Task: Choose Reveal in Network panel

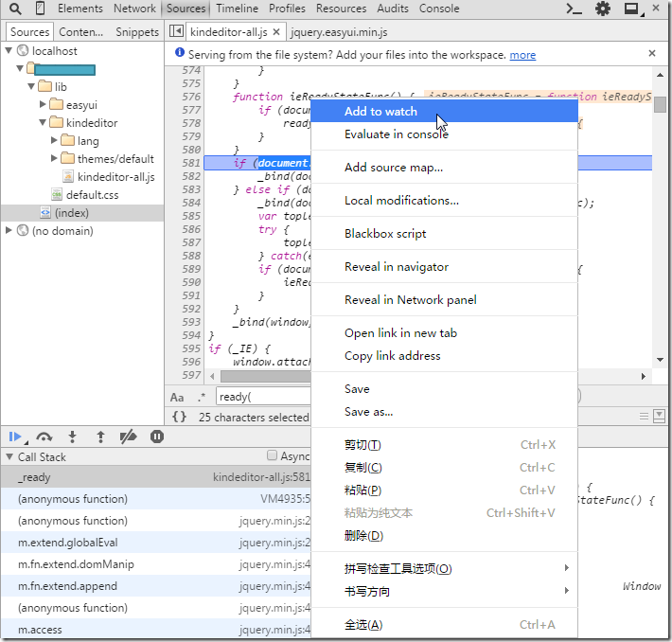Action: [445, 300]
